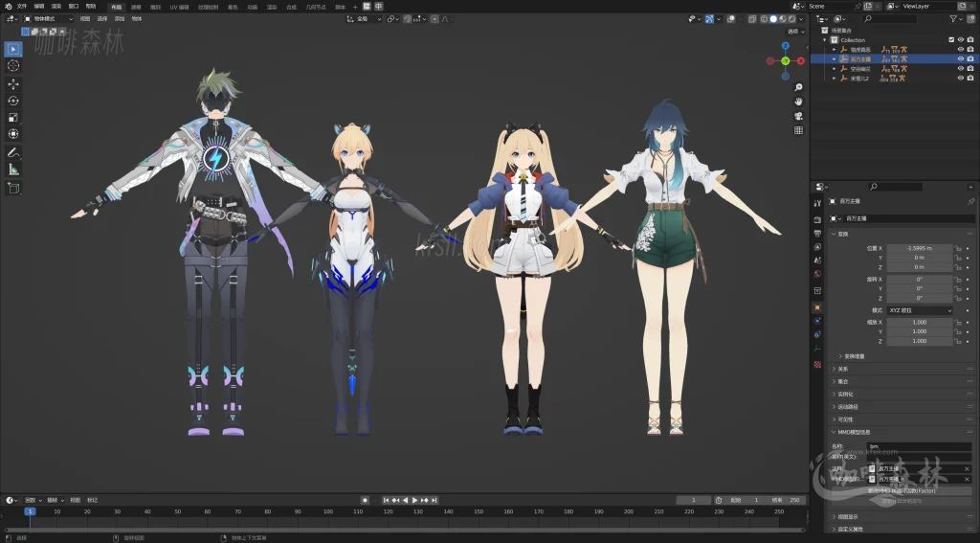This screenshot has height=543, width=980.
Task: Select the Move tool
Action: (x=13, y=84)
